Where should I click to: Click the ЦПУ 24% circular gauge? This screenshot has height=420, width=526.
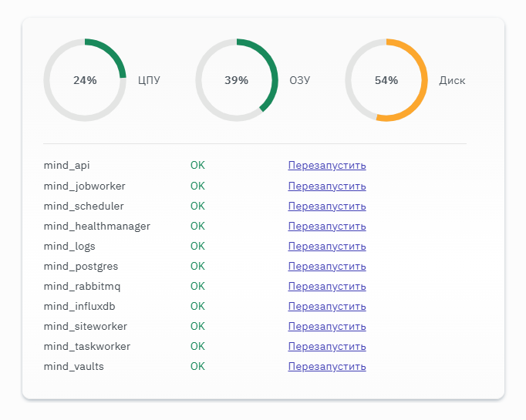85,80
